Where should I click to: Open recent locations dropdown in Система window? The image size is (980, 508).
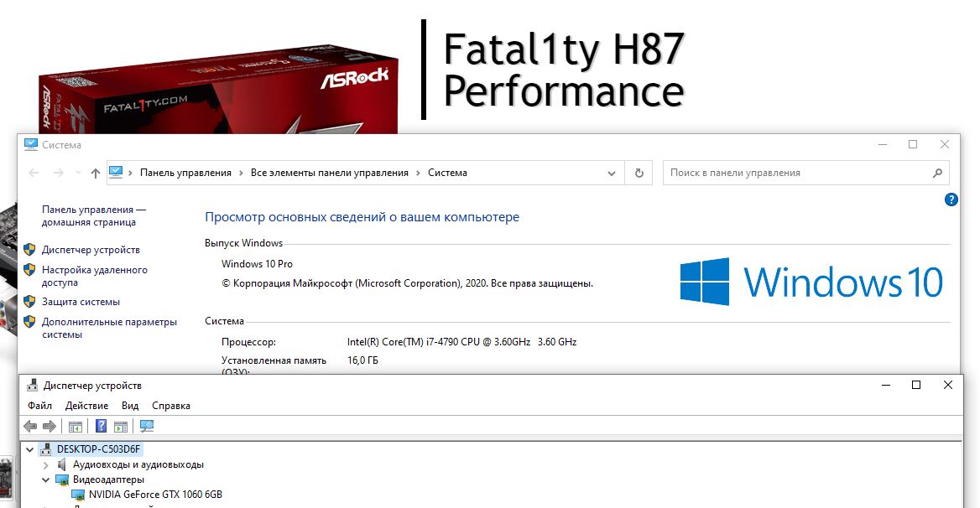coord(78,173)
